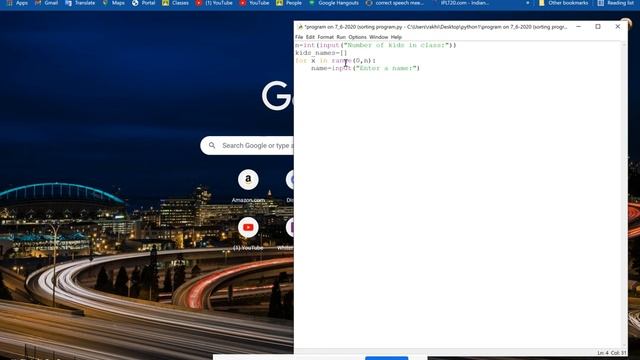Open the Run menu in IDLE

tap(341, 37)
